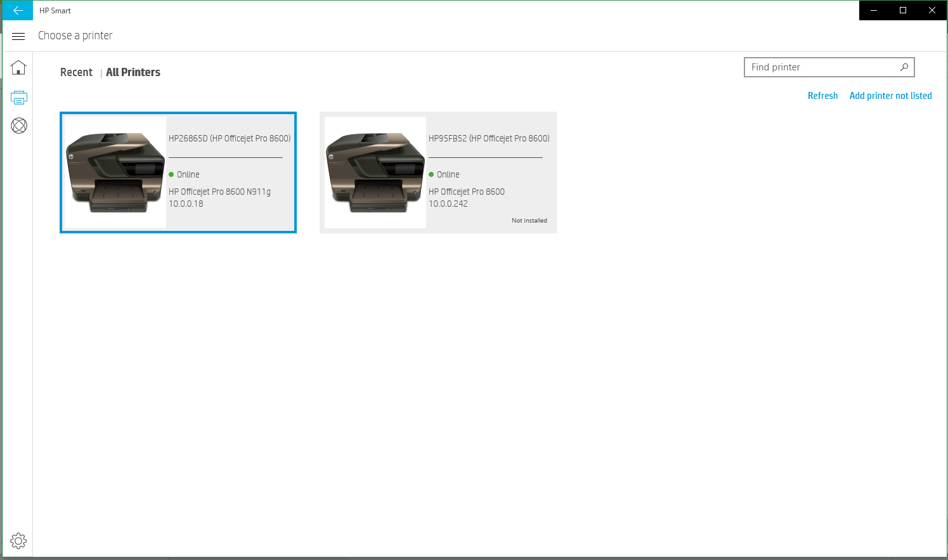
Task: Click Online status of the HP26865D printer
Action: point(184,174)
